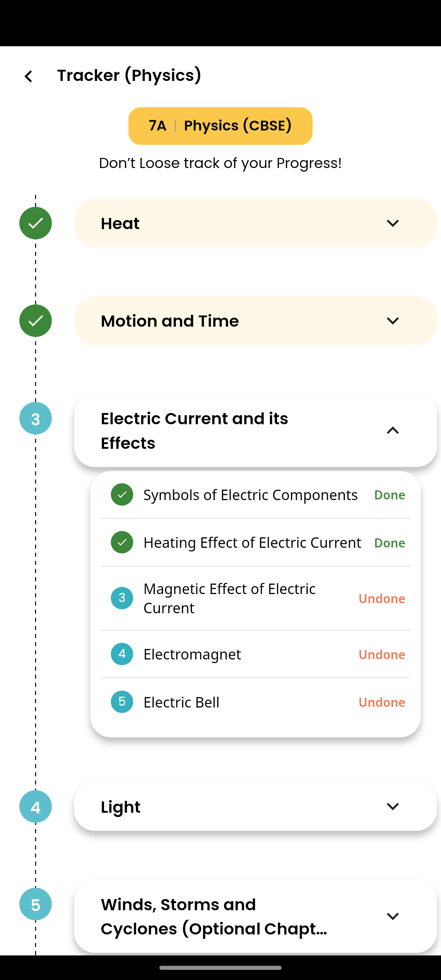Viewport: 441px width, 980px height.
Task: Expand Winds, Storms and Cyclones chevron
Action: tap(393, 916)
